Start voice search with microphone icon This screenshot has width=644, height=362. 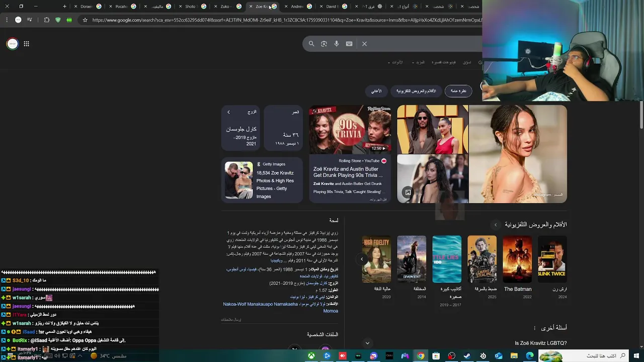click(x=337, y=44)
